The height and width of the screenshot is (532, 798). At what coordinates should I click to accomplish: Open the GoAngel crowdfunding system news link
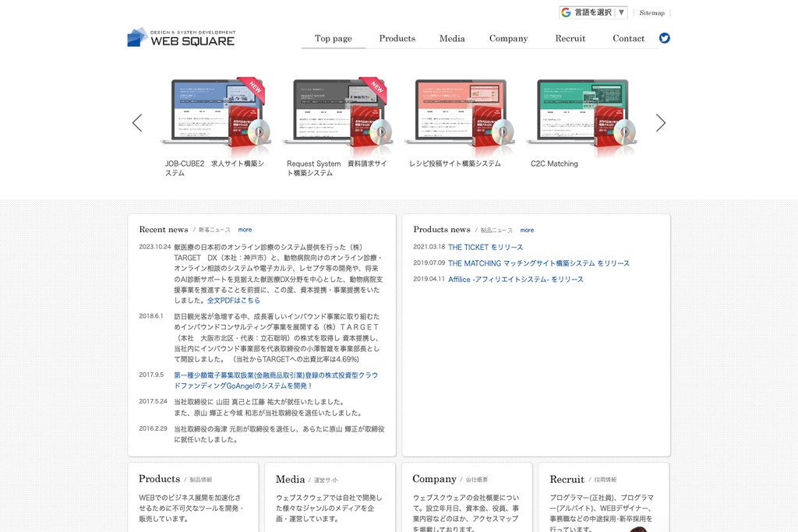(x=276, y=380)
